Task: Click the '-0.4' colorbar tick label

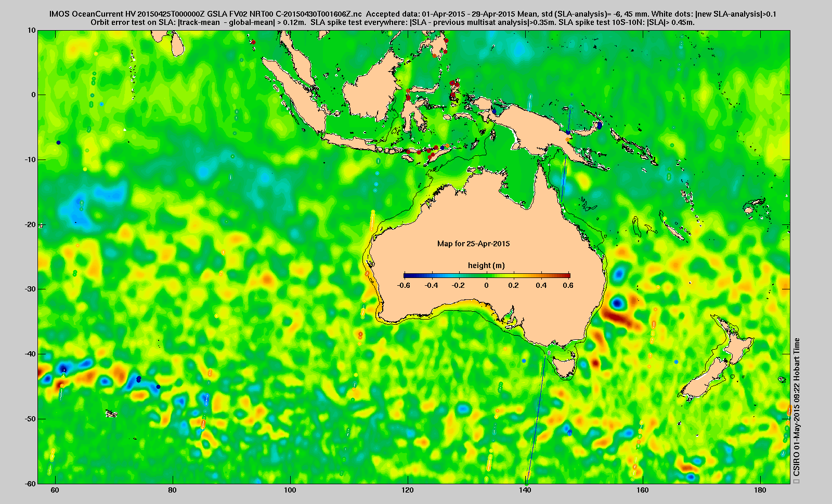Action: pyautogui.click(x=432, y=285)
